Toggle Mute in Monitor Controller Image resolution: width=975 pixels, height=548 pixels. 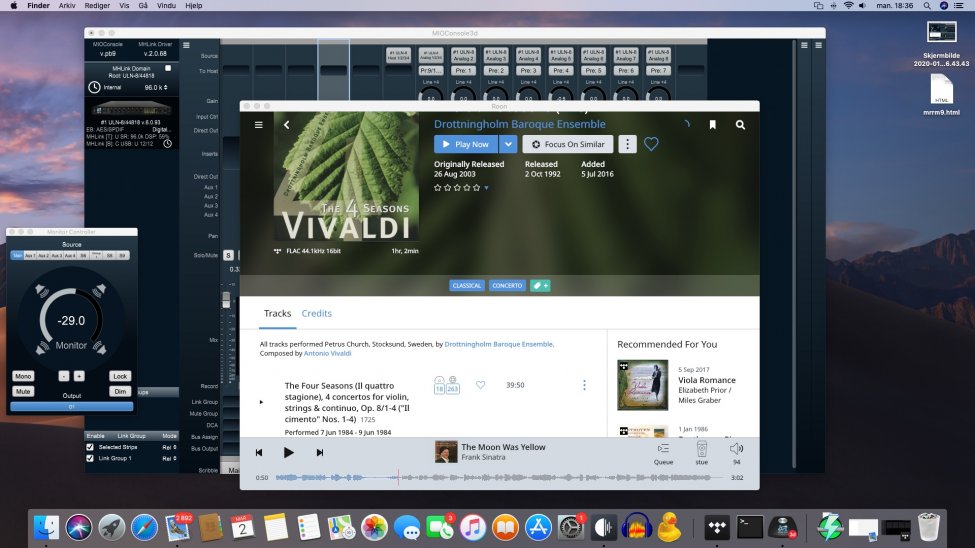click(23, 391)
